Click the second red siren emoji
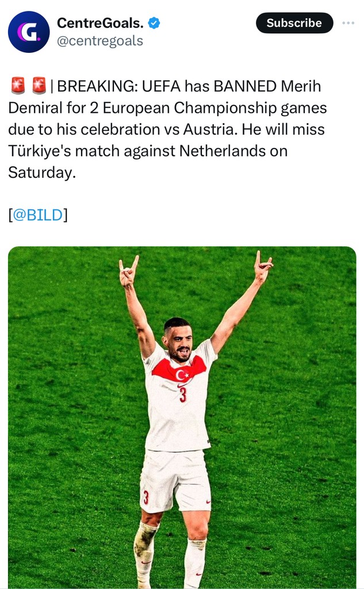364x589 pixels. coord(39,86)
